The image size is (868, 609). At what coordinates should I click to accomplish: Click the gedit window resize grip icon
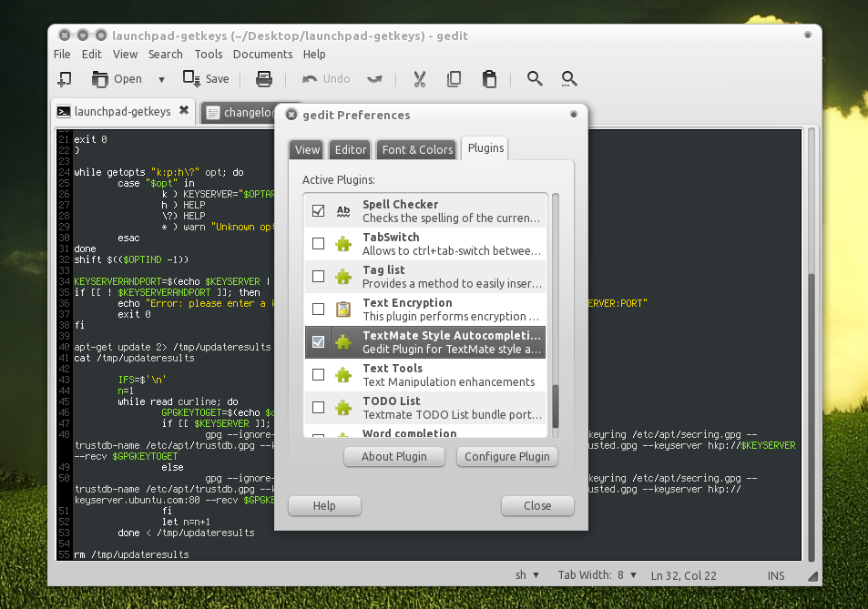tap(812, 576)
